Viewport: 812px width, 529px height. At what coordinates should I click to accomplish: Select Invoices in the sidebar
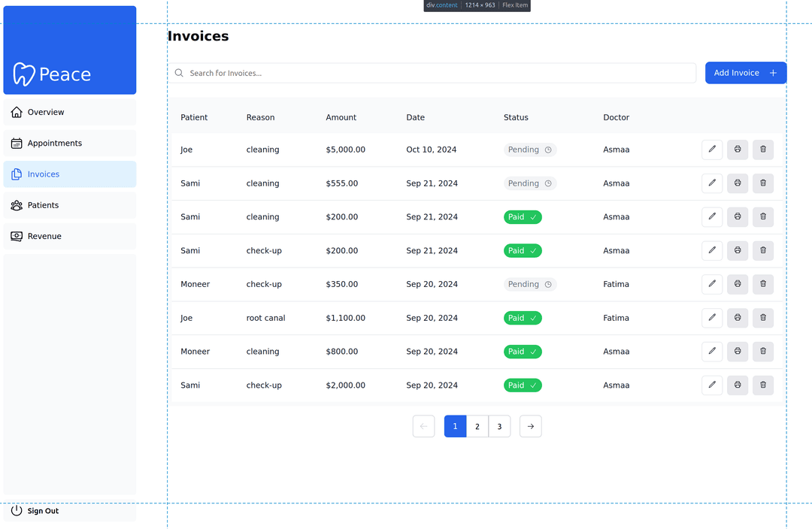(70, 174)
